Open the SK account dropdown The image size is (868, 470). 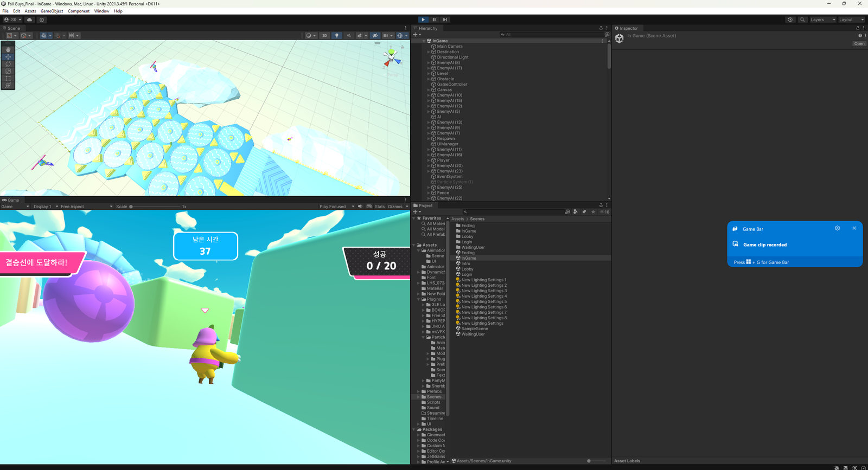coord(12,20)
